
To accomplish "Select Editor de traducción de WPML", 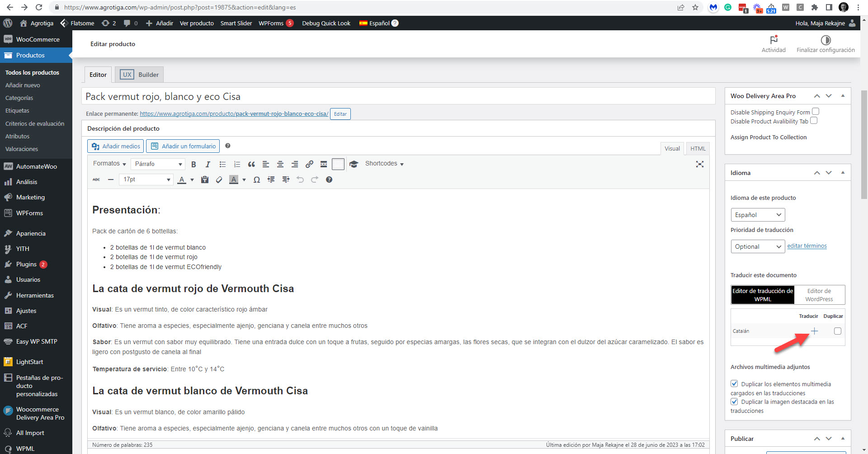I will point(763,295).
